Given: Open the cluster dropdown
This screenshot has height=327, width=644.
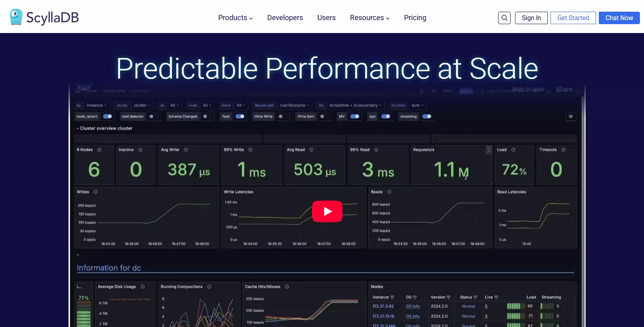Looking at the screenshot, I should point(142,106).
